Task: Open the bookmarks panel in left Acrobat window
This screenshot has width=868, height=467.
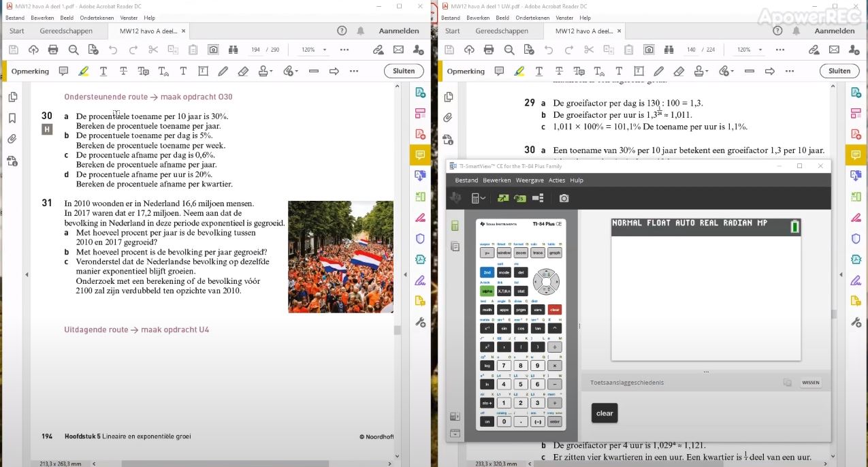Action: tap(12, 118)
